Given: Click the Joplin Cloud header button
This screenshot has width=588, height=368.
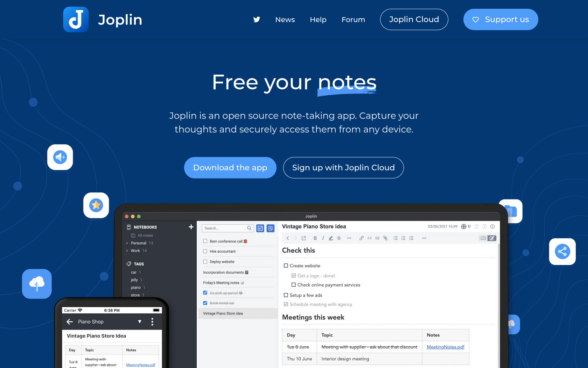Looking at the screenshot, I should pos(414,19).
